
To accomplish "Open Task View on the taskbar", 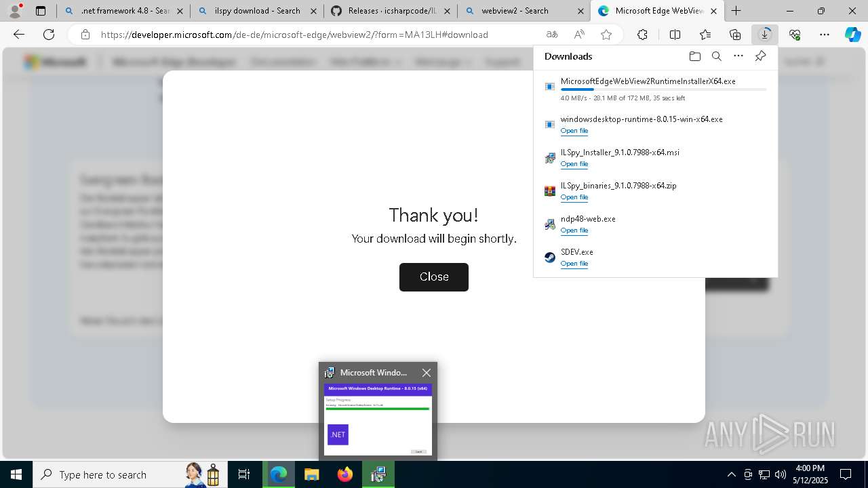I will pyautogui.click(x=244, y=474).
